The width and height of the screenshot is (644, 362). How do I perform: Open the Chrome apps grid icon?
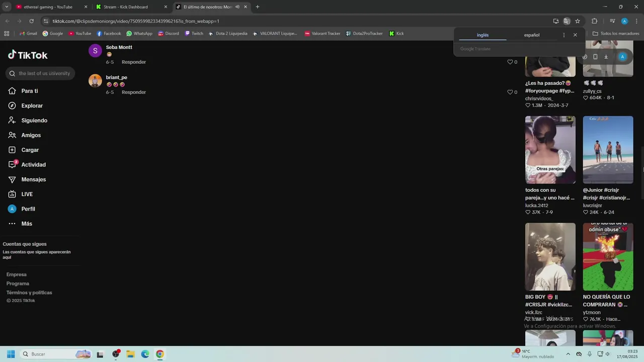pos(7,34)
